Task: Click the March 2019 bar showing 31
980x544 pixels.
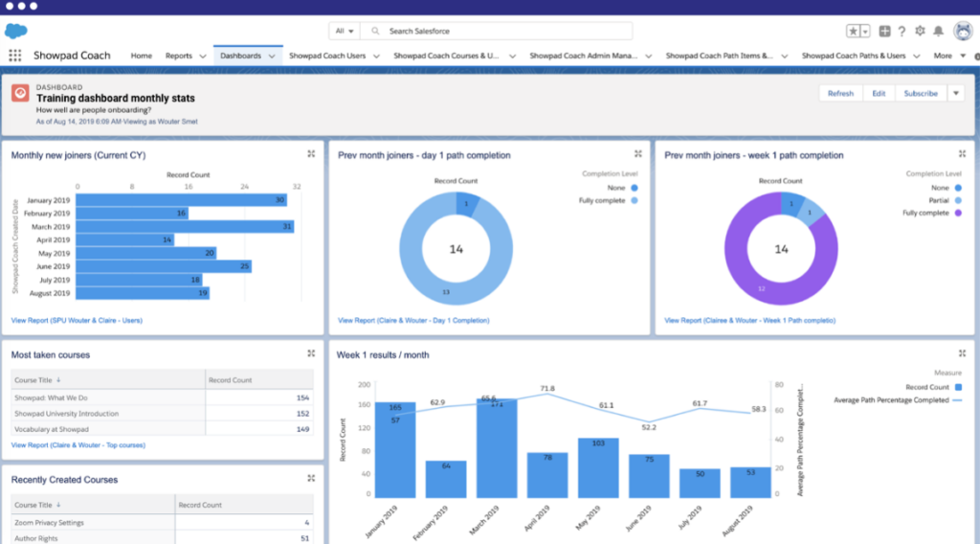Action: point(185,226)
